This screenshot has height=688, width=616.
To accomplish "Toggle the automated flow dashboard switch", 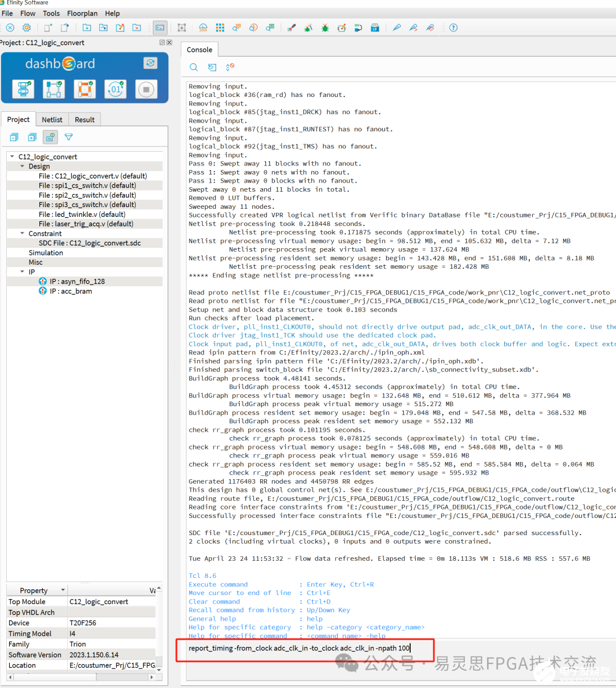I will click(x=150, y=63).
